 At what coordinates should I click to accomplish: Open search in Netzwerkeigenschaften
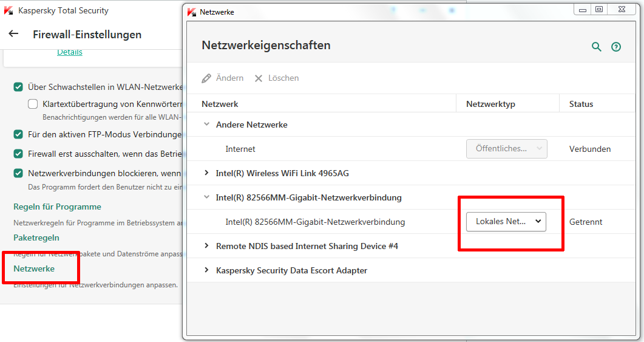click(597, 46)
